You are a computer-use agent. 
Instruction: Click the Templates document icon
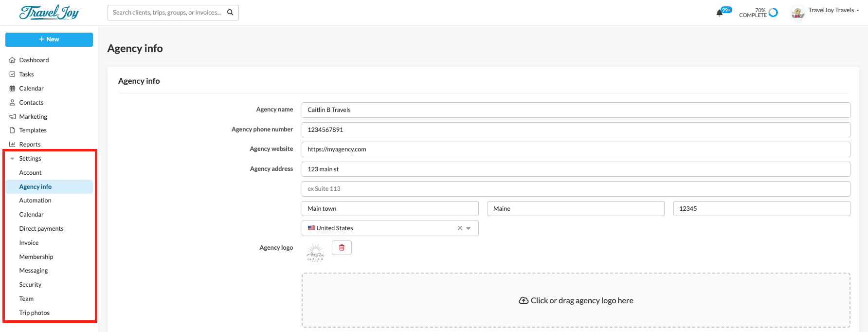pyautogui.click(x=13, y=130)
